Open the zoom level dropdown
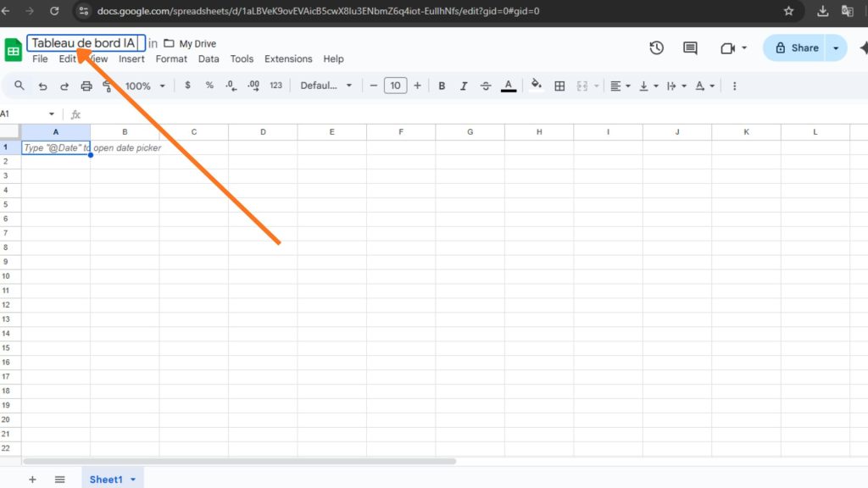This screenshot has width=868, height=488. 141,85
